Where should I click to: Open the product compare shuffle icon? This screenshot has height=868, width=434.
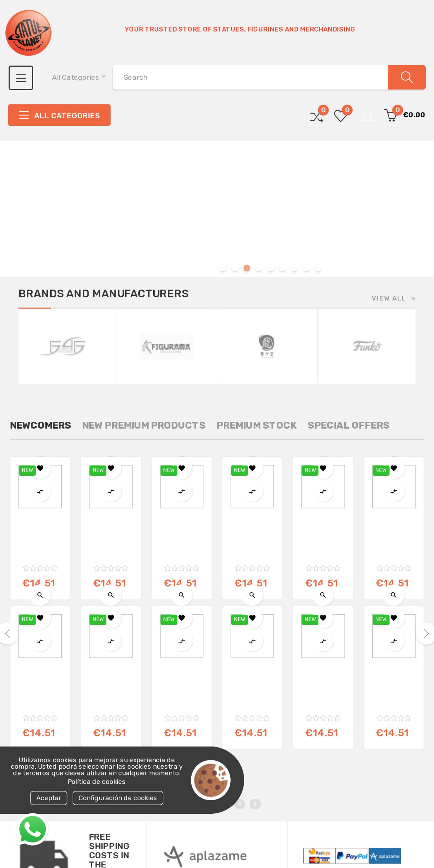click(x=317, y=116)
